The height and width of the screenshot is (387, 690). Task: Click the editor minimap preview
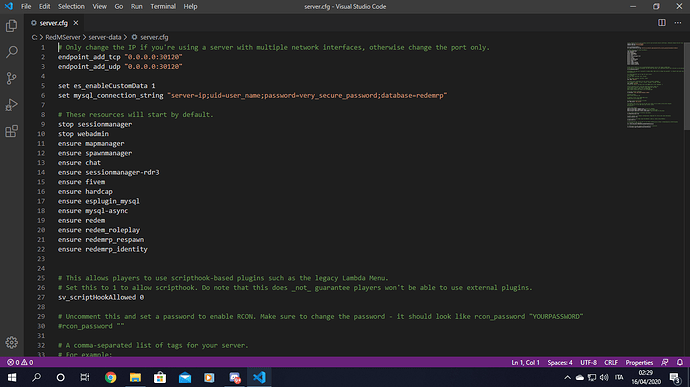(x=655, y=85)
